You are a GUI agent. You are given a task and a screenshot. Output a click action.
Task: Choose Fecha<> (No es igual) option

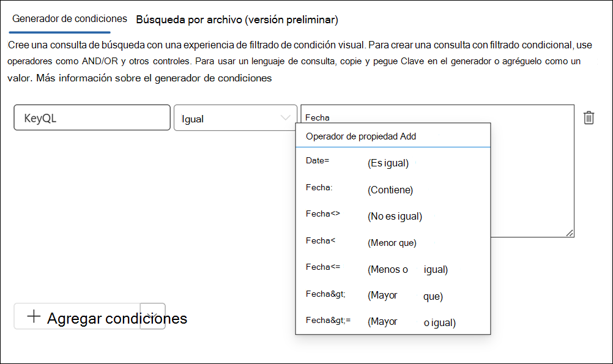[x=367, y=214]
